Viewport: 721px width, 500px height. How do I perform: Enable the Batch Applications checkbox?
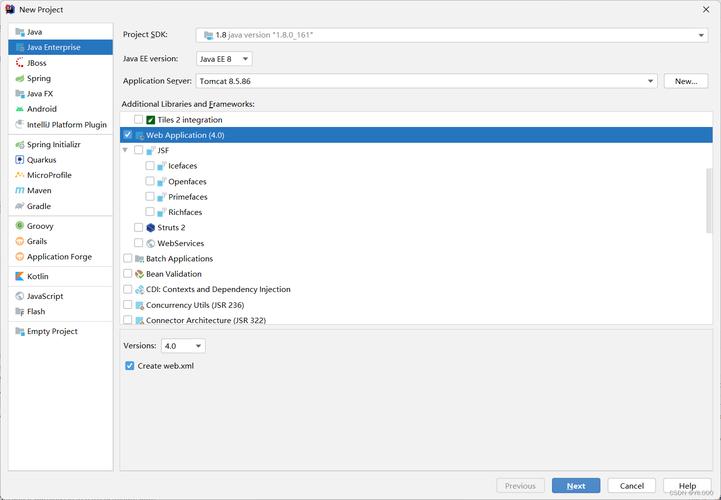pos(128,259)
